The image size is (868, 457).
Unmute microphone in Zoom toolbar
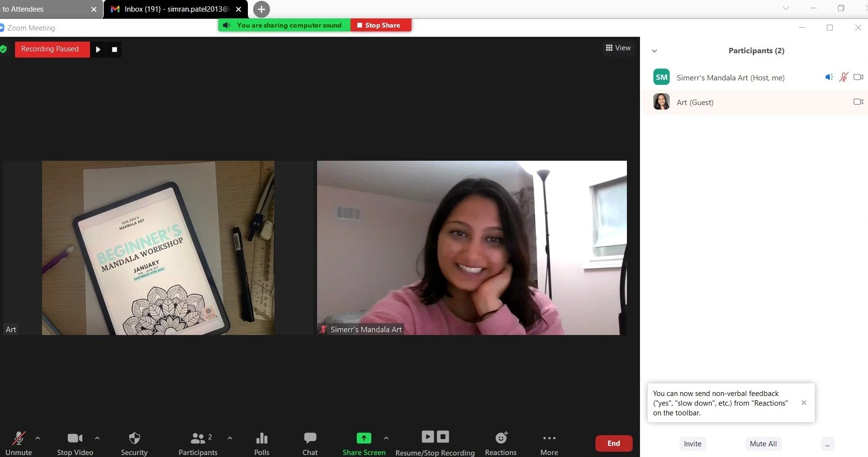(x=18, y=443)
